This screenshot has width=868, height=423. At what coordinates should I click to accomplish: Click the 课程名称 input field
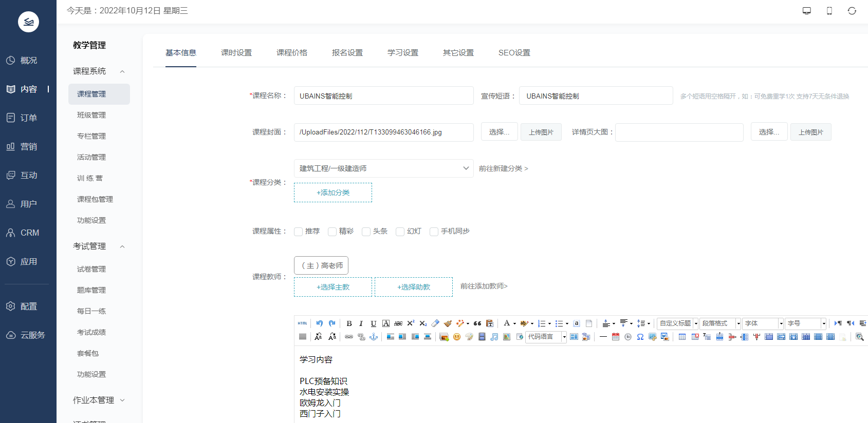(x=383, y=96)
